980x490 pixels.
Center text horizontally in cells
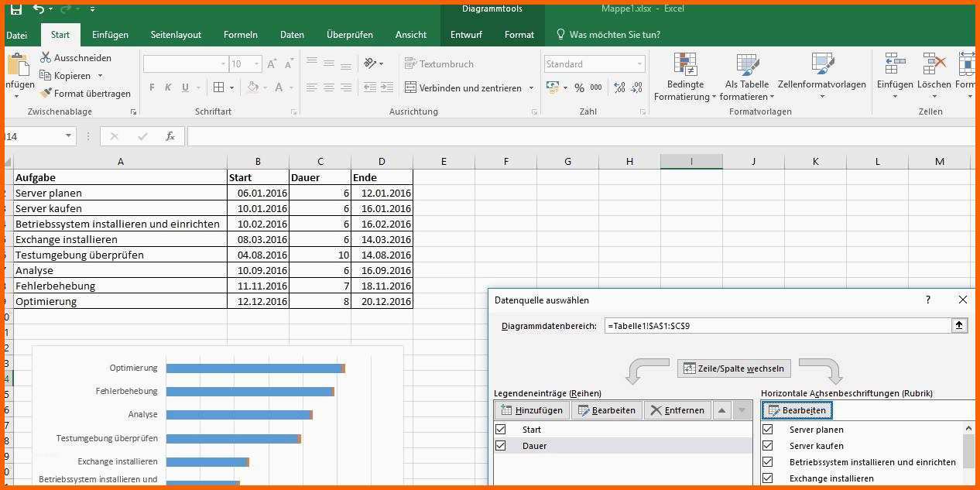click(329, 88)
